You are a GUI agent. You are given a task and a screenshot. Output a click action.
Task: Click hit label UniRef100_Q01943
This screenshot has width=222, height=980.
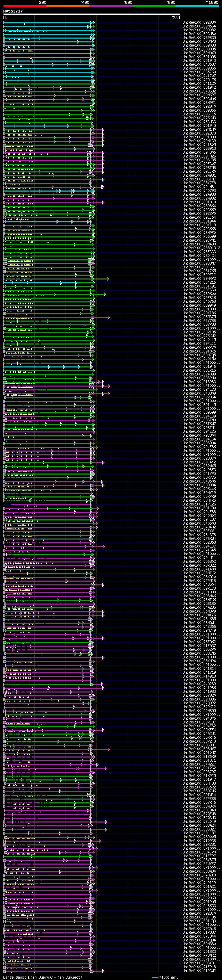point(199,60)
